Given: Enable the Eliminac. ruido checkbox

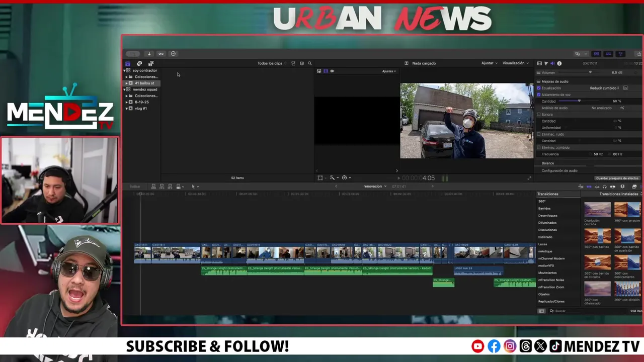Looking at the screenshot, I should point(539,134).
